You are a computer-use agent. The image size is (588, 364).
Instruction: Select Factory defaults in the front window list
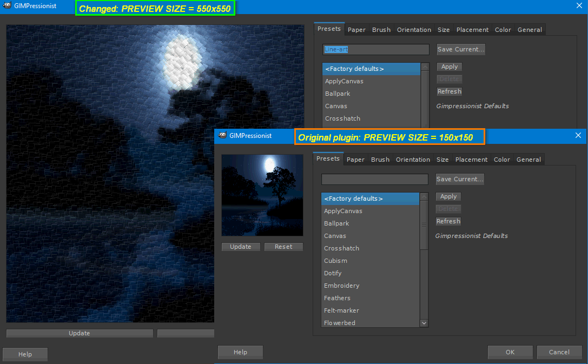click(370, 198)
